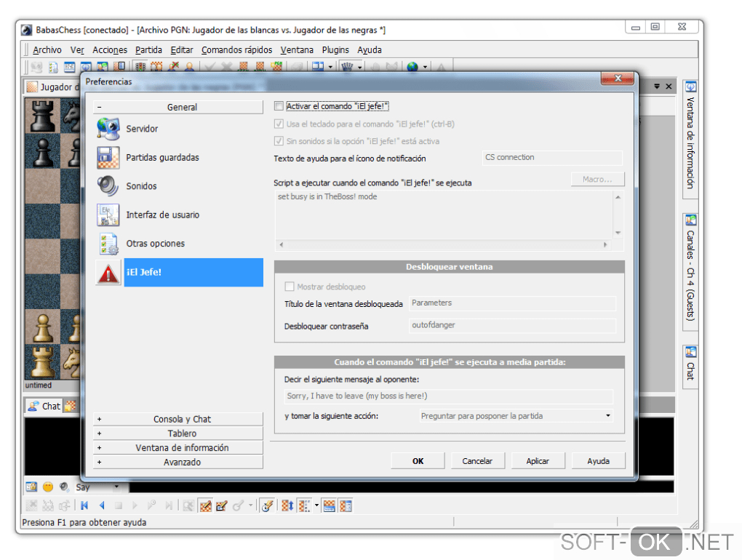This screenshot has height=560, width=742.
Task: Click the checklist document toolbar icon
Action: (x=54, y=67)
